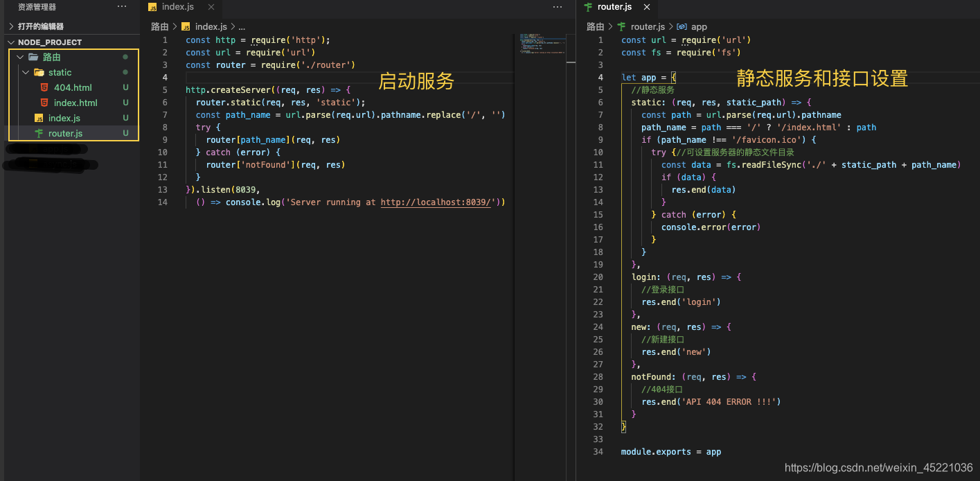
Task: Click the file icon on router.js tab
Action: (588, 7)
